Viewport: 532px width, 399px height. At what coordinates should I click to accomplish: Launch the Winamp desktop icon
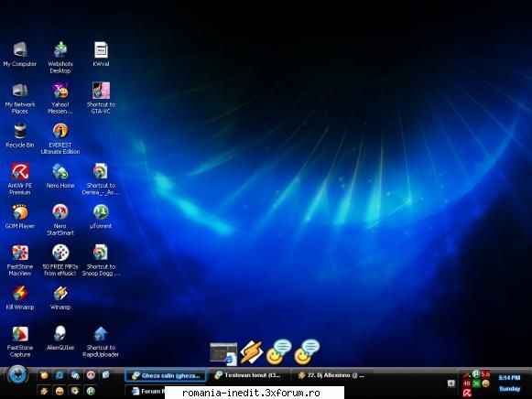pos(60,297)
